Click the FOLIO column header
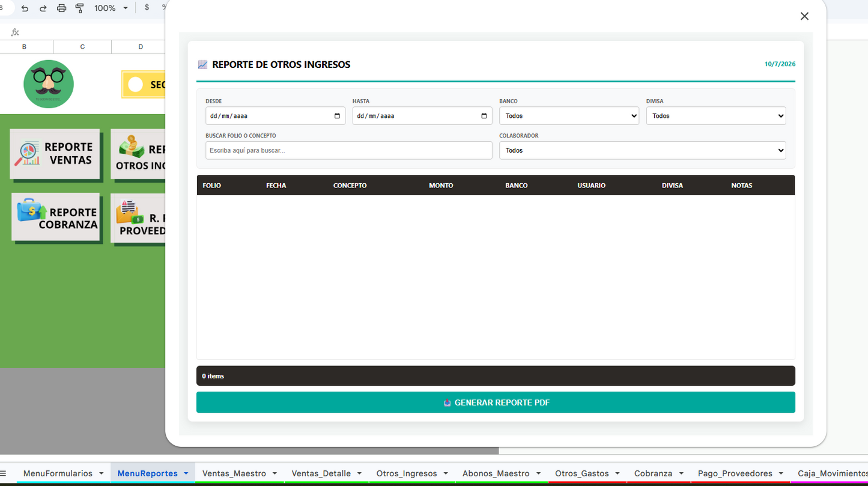 coord(212,186)
